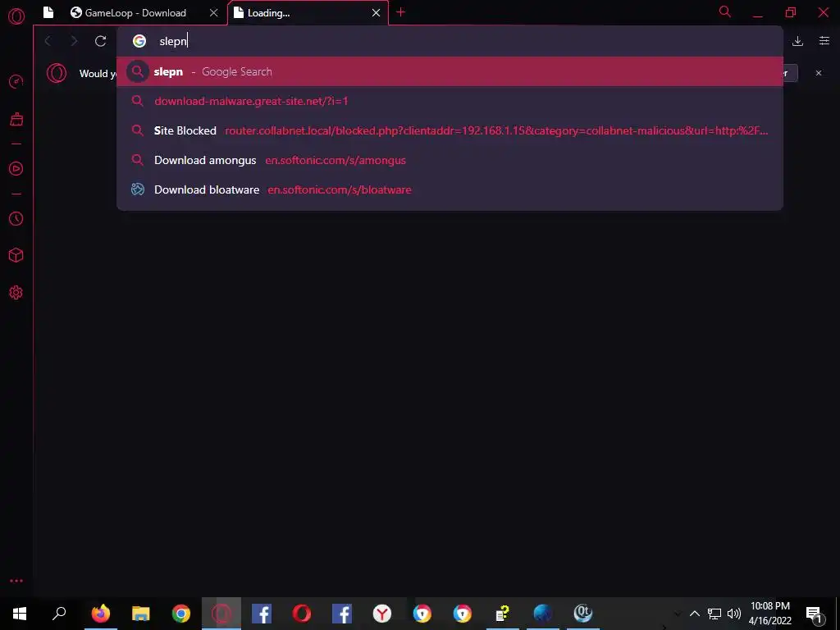Open History from the sidebar clock icon
Screen dimensions: 840x630
click(x=16, y=218)
